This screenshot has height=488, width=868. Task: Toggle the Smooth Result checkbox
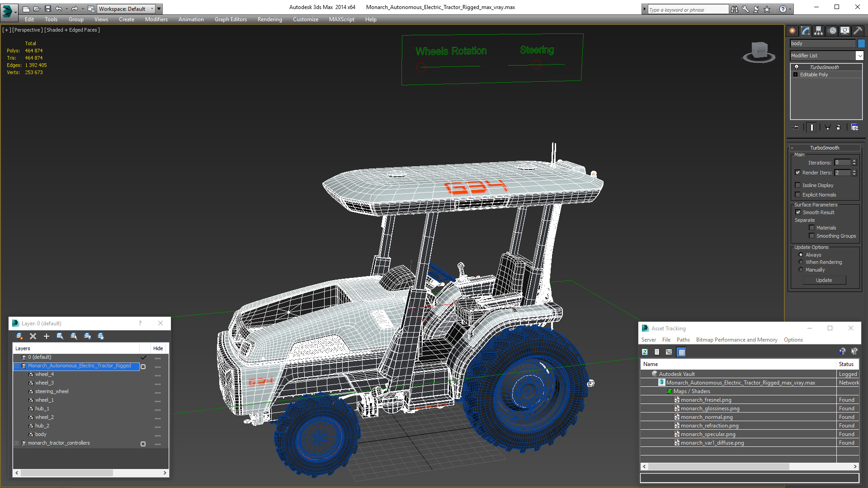[x=798, y=212]
